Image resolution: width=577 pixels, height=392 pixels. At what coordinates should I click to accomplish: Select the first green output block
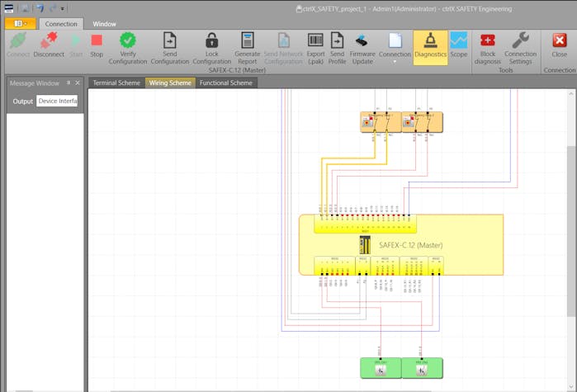[x=381, y=368]
